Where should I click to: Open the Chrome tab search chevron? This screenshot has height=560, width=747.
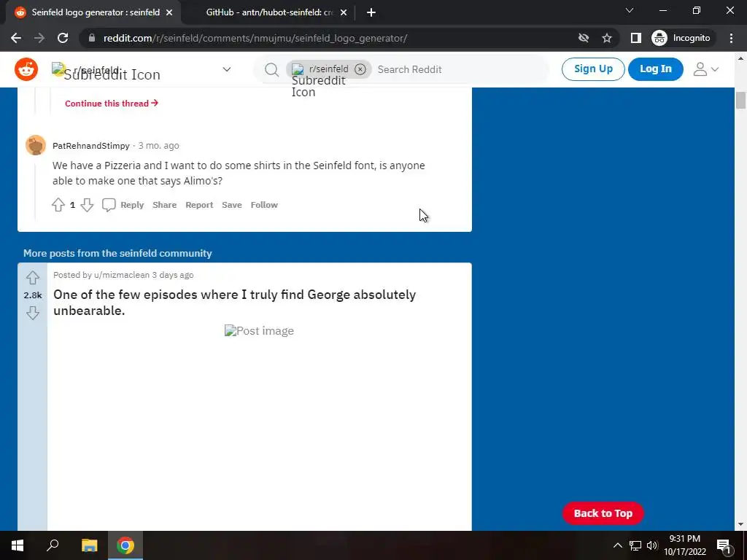630,10
